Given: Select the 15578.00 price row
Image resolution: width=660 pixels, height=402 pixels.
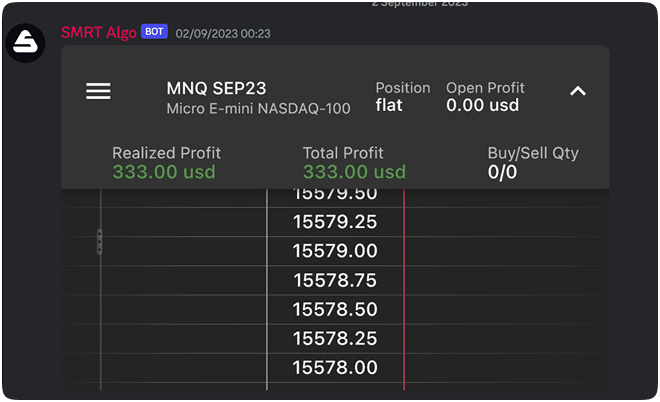Looking at the screenshot, I should [x=335, y=367].
